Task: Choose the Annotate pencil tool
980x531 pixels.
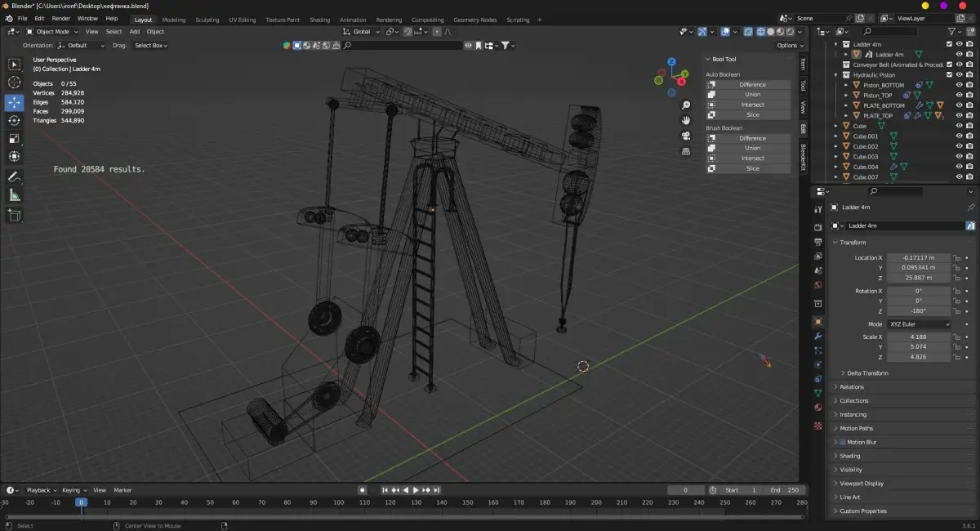Action: [14, 176]
